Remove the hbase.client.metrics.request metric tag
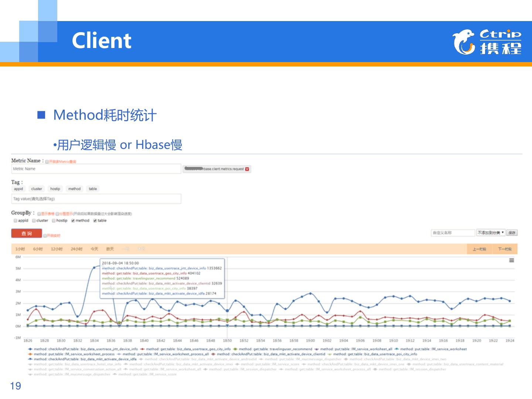This screenshot has height=399, width=532. [247, 169]
